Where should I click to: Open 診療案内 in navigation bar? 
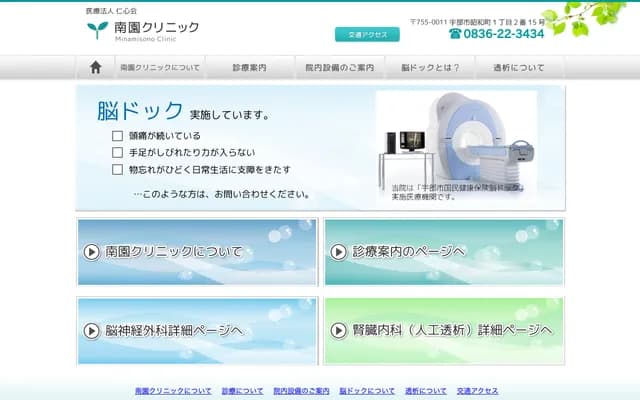[x=250, y=67]
